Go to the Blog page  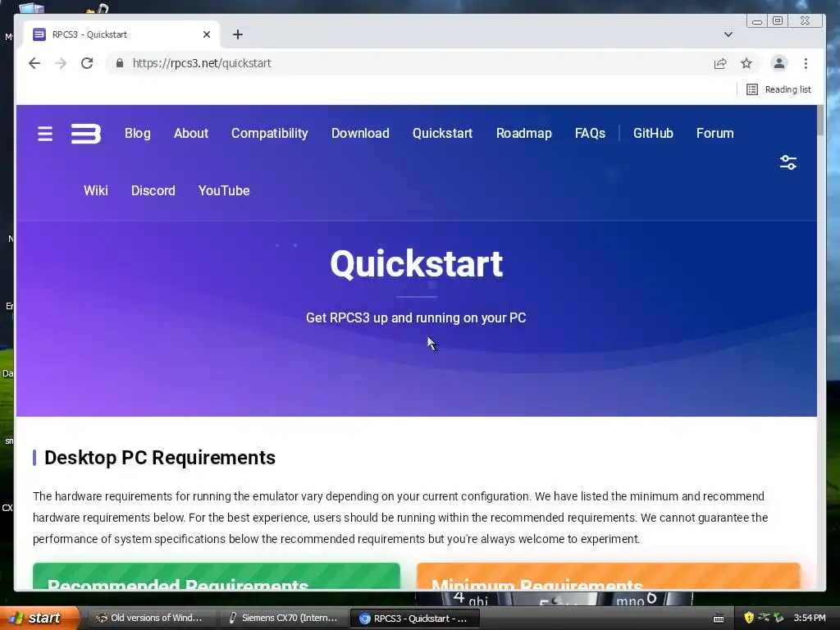point(138,134)
